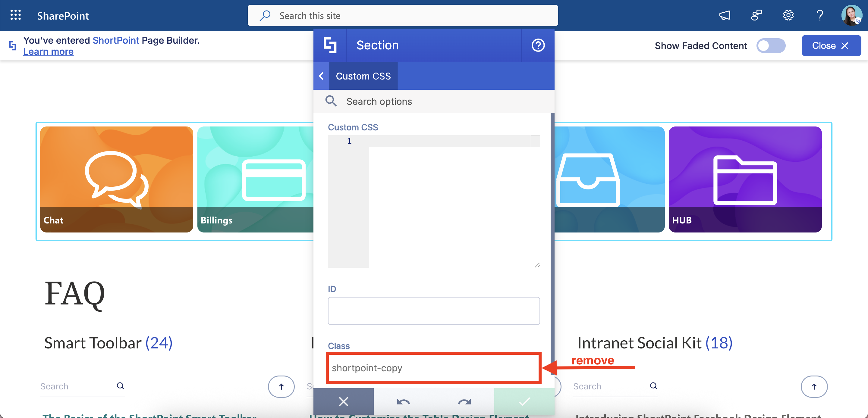Click the ID input field
This screenshot has width=868, height=418.
(433, 310)
